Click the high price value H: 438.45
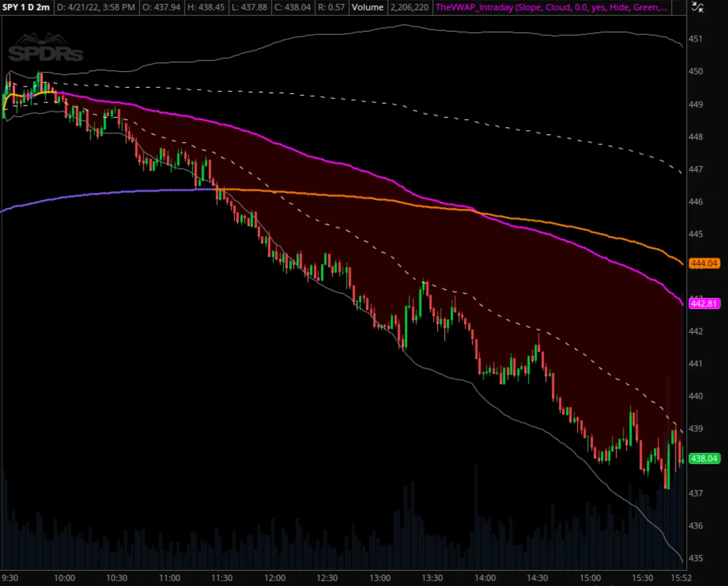The width and height of the screenshot is (728, 586). [206, 7]
